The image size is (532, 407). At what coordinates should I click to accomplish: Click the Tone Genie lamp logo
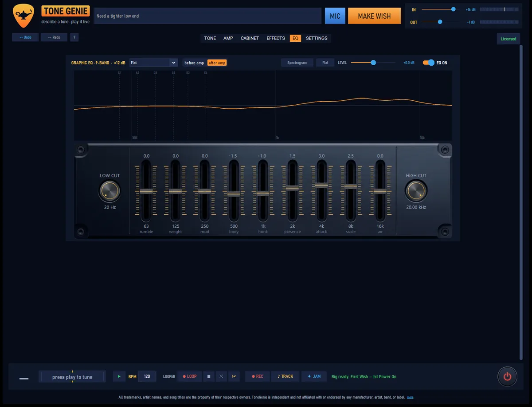(23, 15)
